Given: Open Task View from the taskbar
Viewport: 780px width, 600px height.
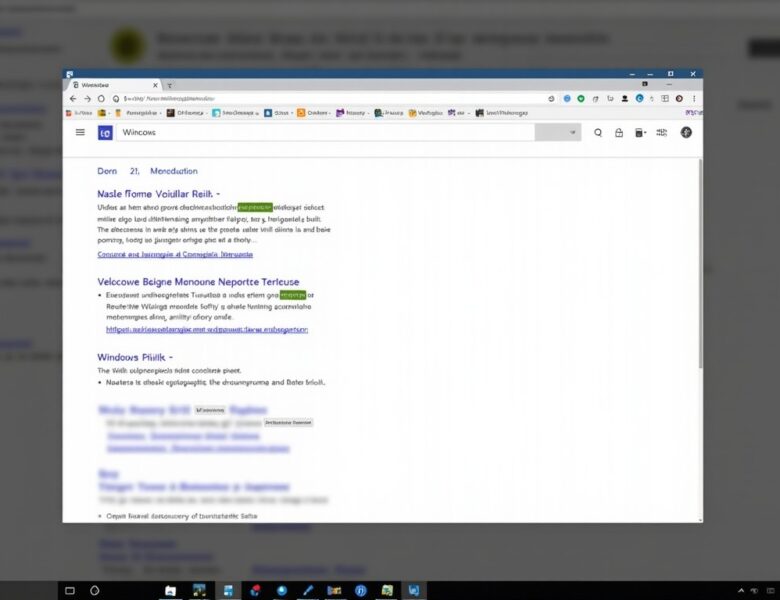Looking at the screenshot, I should [x=70, y=591].
